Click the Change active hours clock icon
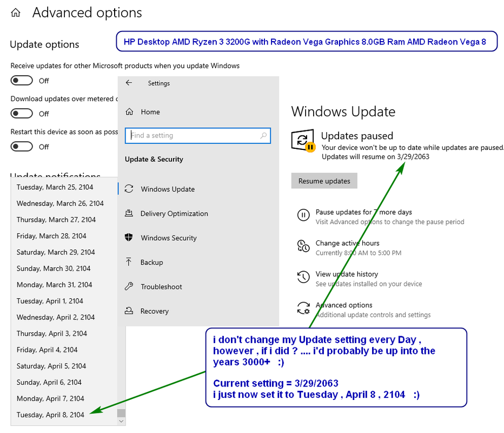Viewport: 504px width, 433px height. tap(303, 246)
